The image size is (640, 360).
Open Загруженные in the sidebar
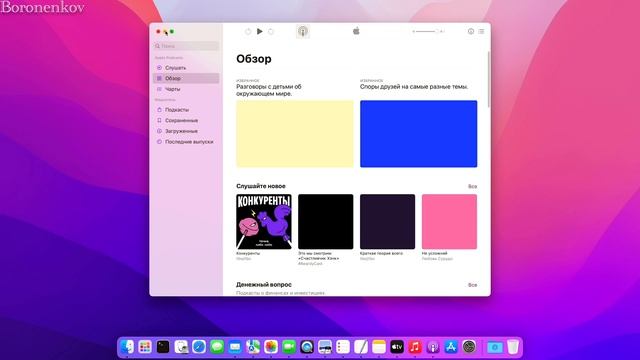[x=186, y=131]
